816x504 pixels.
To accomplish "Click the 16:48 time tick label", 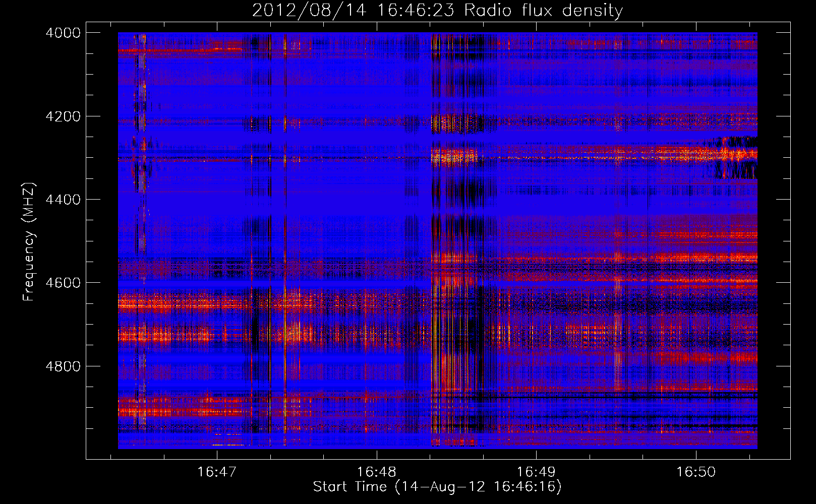I will [377, 472].
